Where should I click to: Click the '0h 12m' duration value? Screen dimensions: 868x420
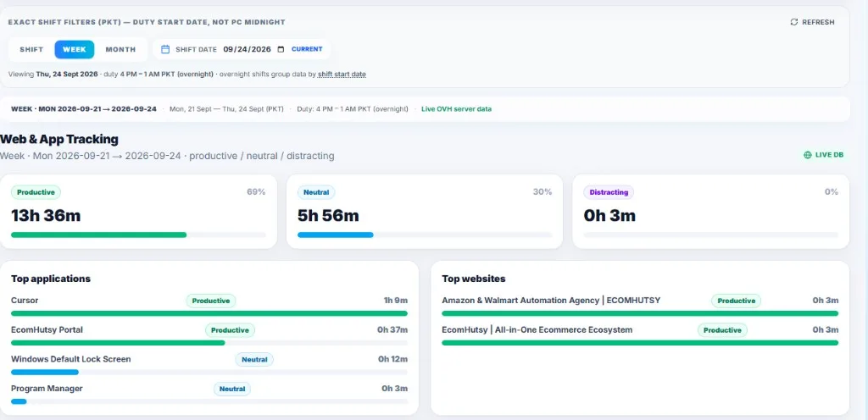click(393, 359)
